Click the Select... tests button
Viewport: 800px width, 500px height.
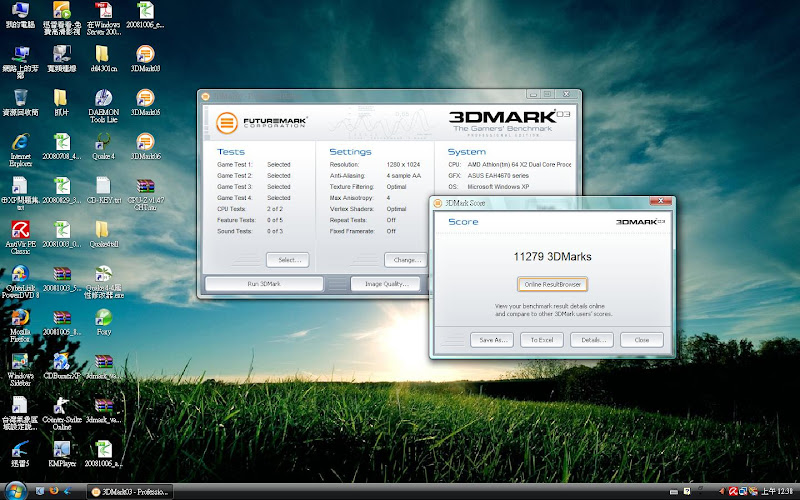tap(287, 260)
